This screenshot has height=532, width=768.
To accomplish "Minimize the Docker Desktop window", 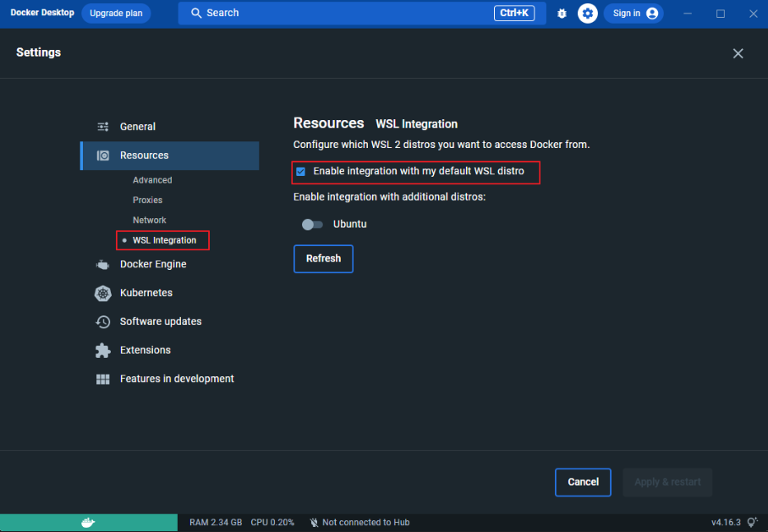I will coord(688,14).
